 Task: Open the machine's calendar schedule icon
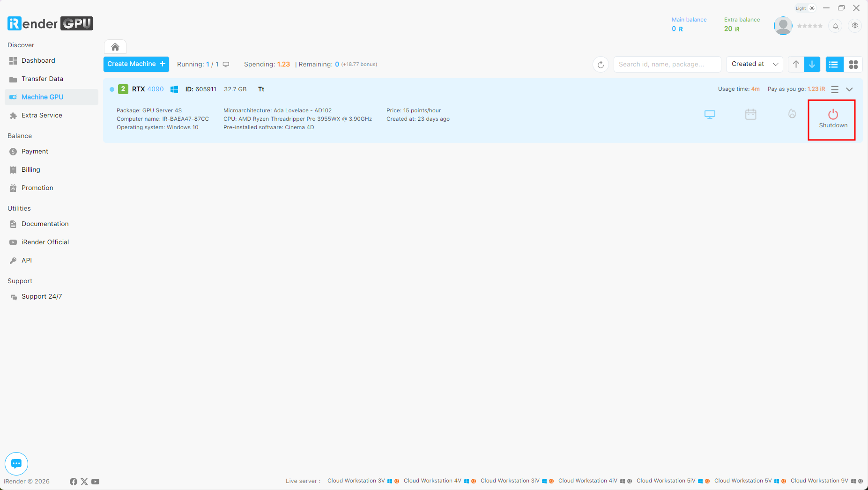click(751, 114)
